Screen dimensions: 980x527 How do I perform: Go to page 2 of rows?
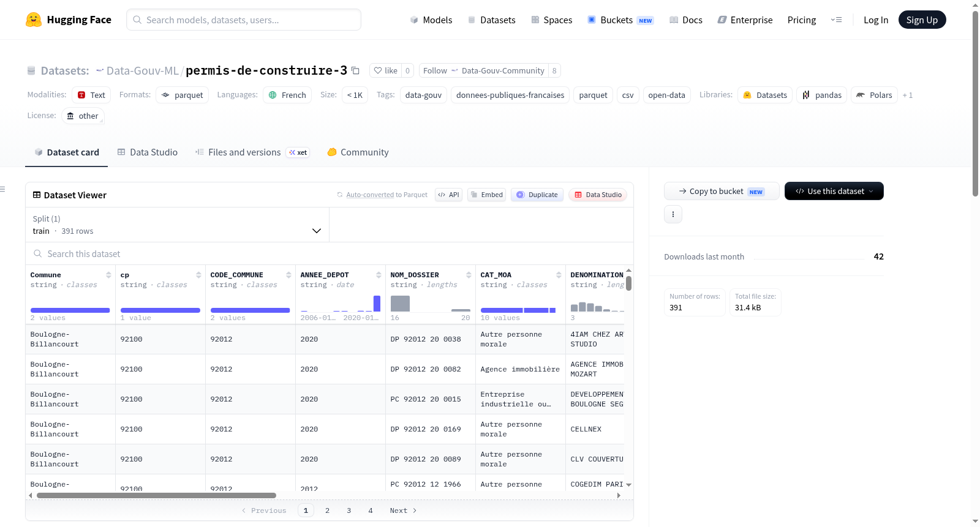pyautogui.click(x=327, y=510)
